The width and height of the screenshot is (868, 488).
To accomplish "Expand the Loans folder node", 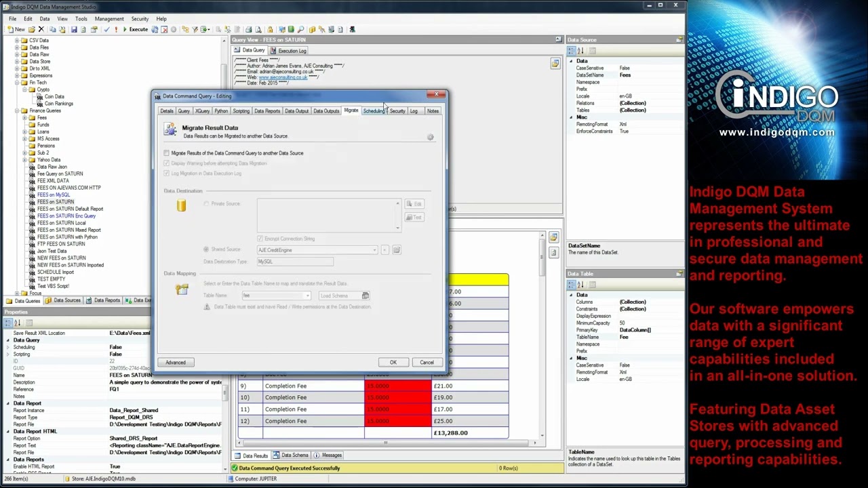I will pyautogui.click(x=24, y=131).
